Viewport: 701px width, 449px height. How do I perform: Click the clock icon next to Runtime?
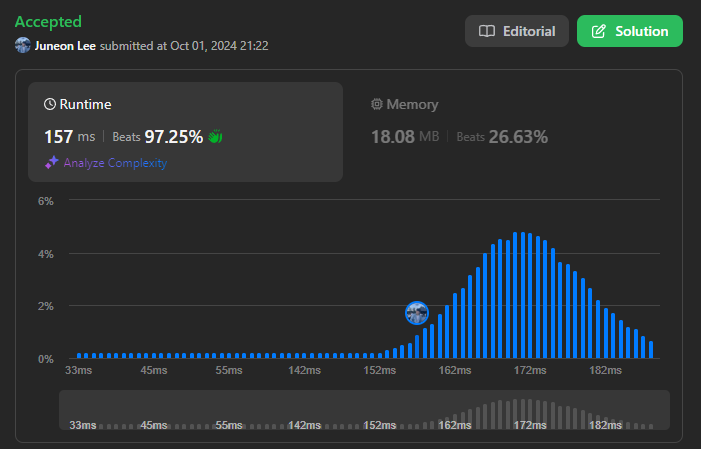(50, 104)
